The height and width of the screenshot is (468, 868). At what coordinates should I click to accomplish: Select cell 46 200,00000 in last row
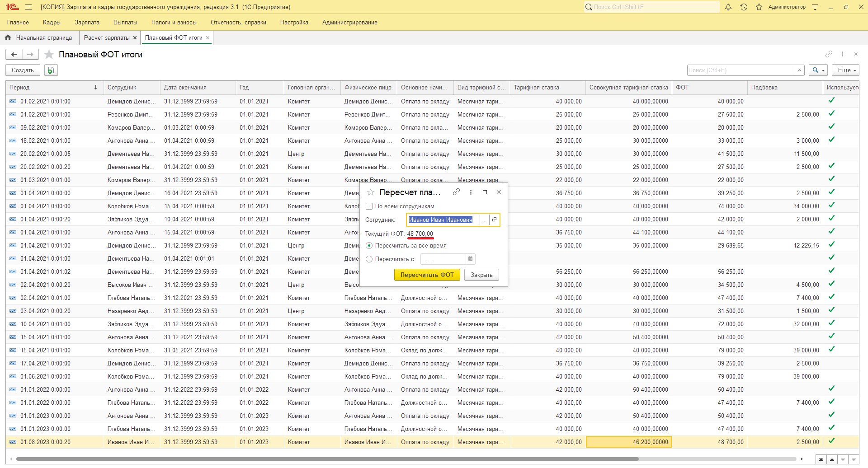coord(628,442)
